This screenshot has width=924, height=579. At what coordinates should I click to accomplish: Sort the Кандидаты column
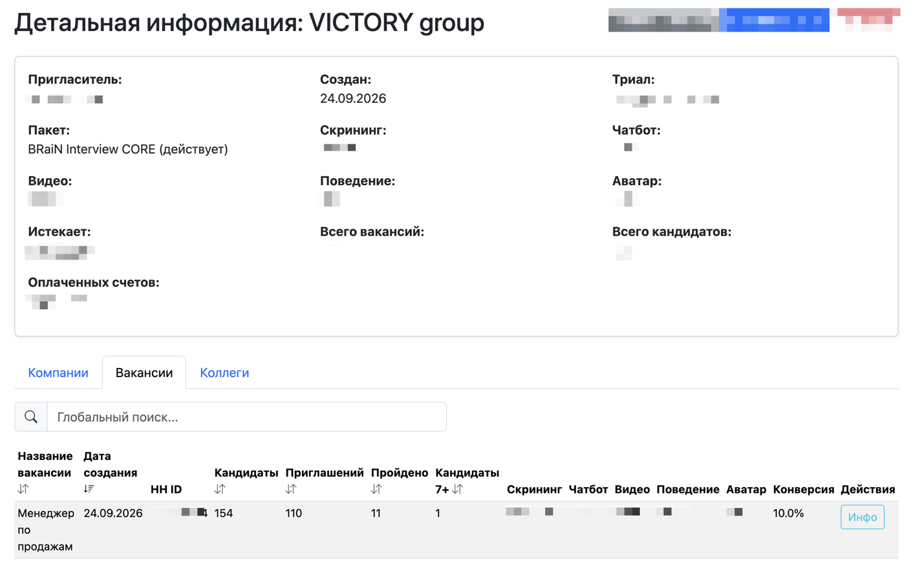tap(220, 489)
